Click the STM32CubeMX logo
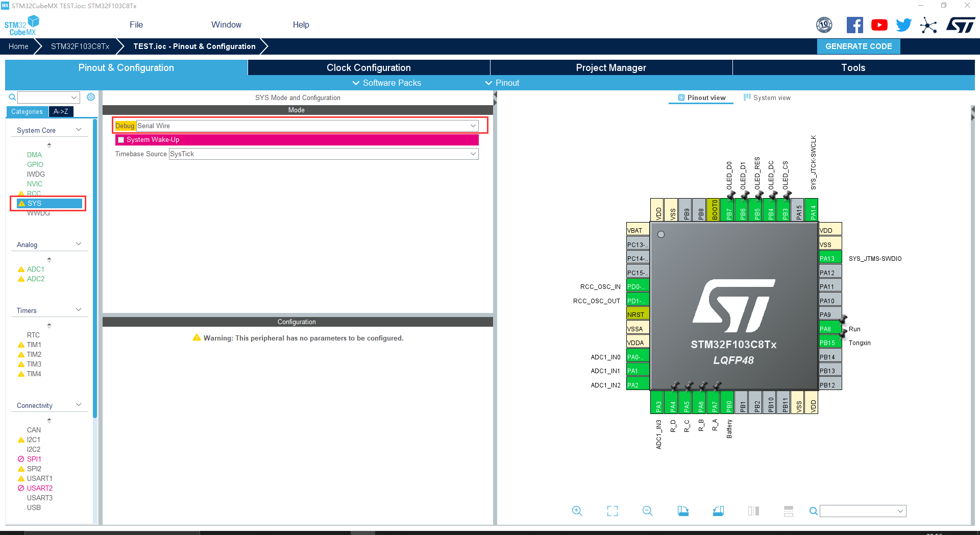 point(21,25)
